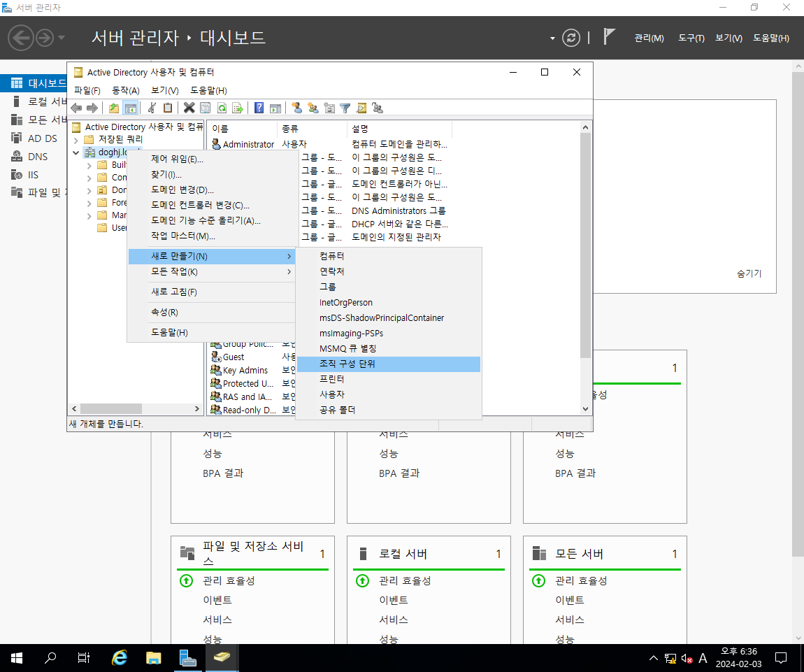Click the Cut scissors icon
The image size is (804, 672).
click(x=152, y=108)
